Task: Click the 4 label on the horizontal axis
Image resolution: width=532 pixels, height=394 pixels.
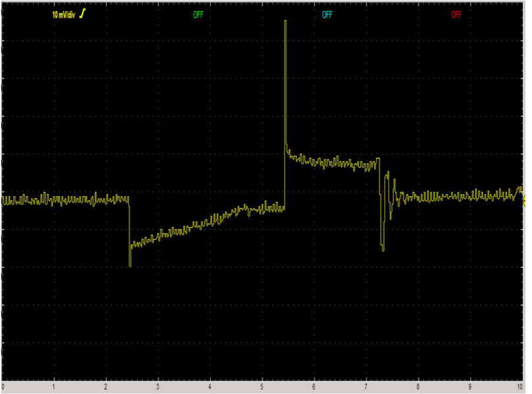Action: [210, 387]
